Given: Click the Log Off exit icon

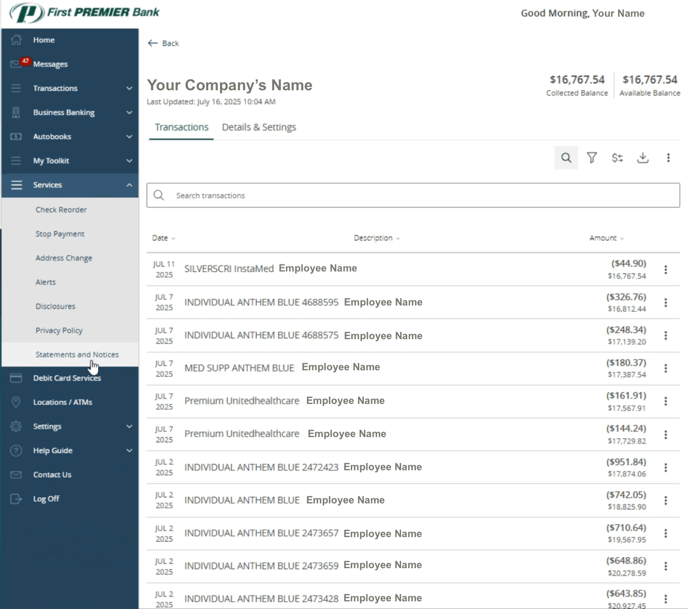Looking at the screenshot, I should pyautogui.click(x=16, y=498).
